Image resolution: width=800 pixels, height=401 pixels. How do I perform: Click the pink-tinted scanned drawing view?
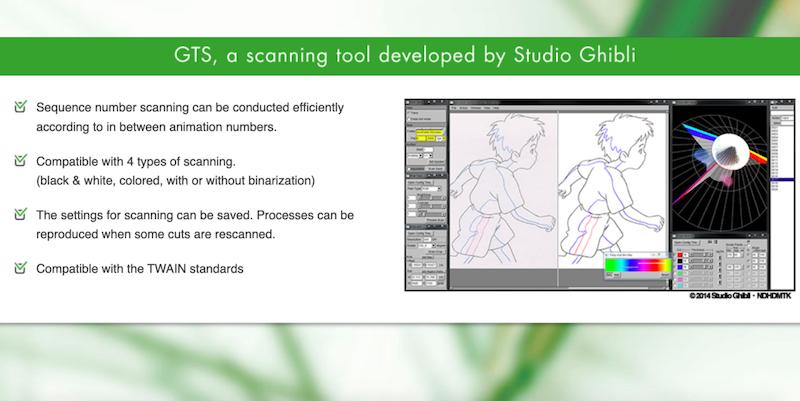point(503,190)
